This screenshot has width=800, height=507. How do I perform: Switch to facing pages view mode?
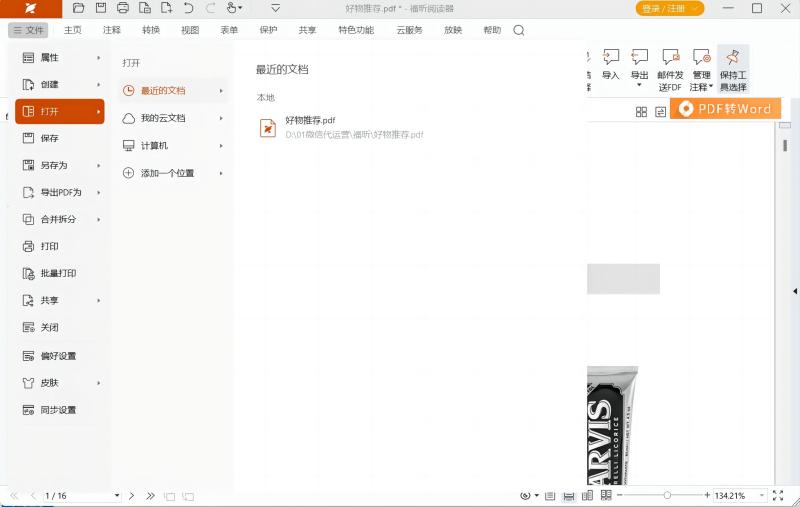click(x=588, y=495)
